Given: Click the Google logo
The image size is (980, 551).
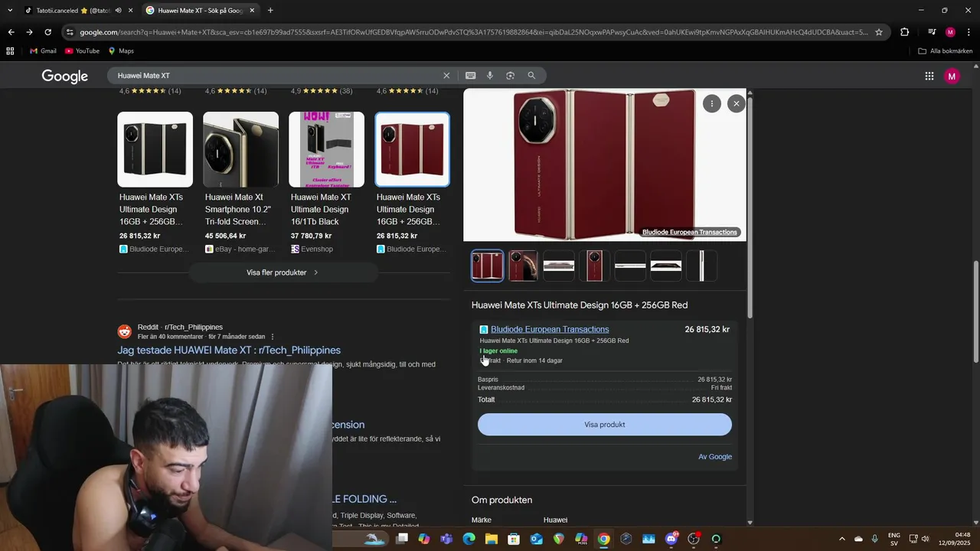Looking at the screenshot, I should pos(65,76).
